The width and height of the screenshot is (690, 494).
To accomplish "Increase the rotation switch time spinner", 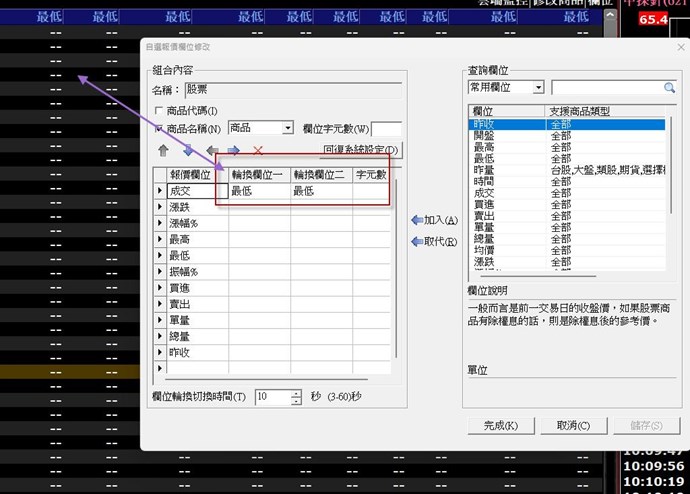I will [296, 393].
